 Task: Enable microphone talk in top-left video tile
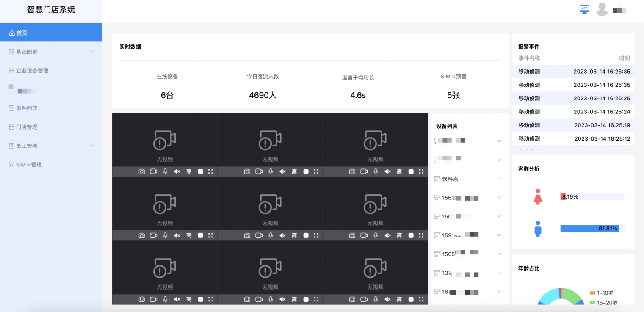click(x=165, y=171)
